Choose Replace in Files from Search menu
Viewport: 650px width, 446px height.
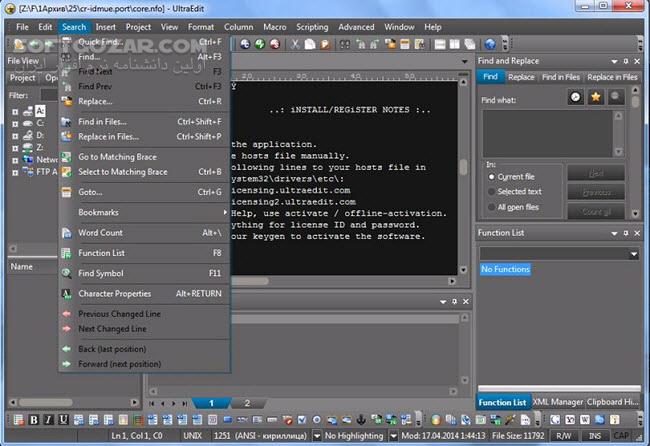pos(144,136)
